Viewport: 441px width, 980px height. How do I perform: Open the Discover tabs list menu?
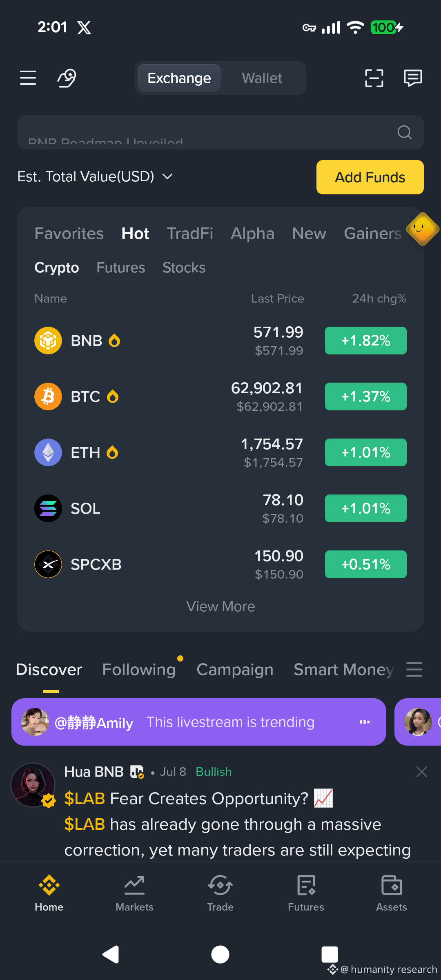[x=414, y=670]
